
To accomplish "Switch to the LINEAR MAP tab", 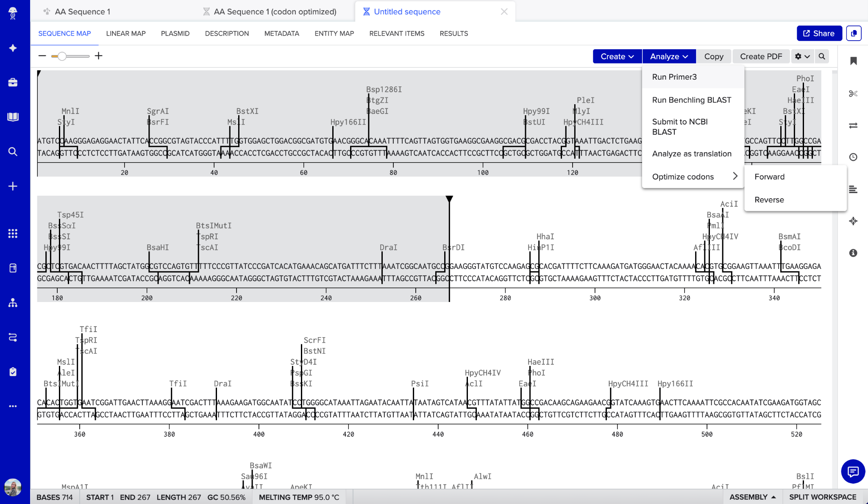I will [126, 33].
